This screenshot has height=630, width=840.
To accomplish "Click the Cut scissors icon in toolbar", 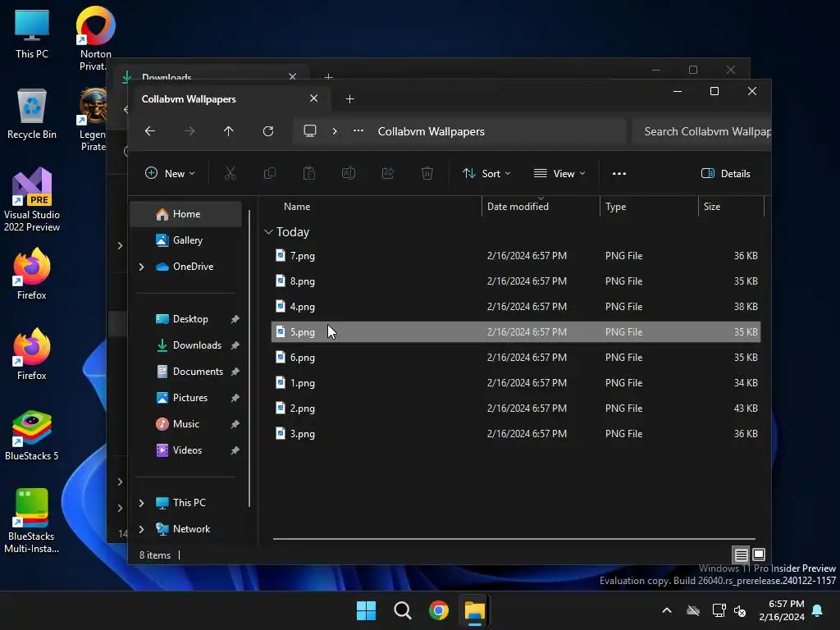I will [230, 174].
